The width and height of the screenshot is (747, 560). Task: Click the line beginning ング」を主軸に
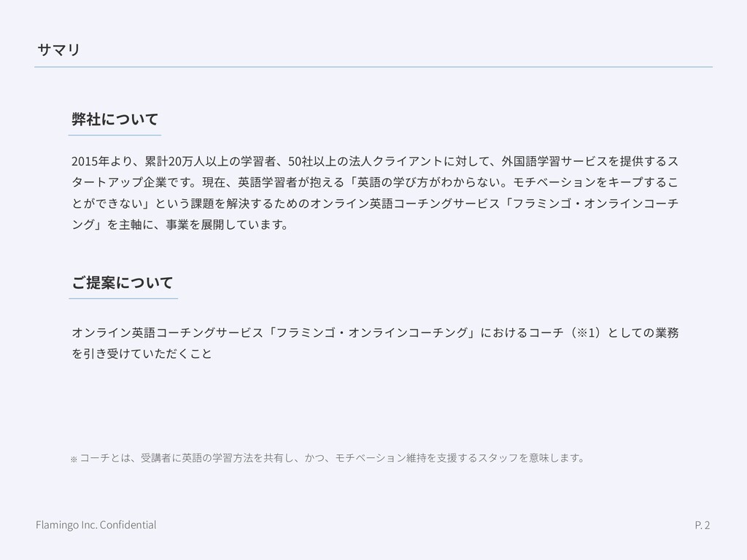coord(180,225)
